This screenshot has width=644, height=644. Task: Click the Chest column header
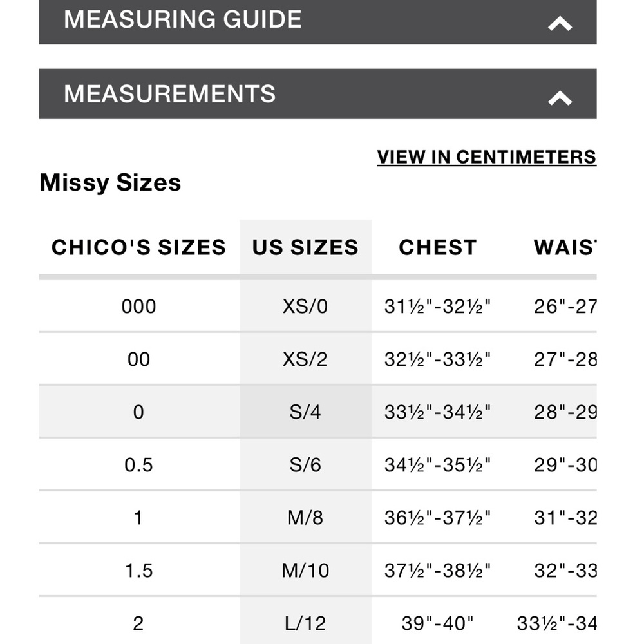pos(437,247)
